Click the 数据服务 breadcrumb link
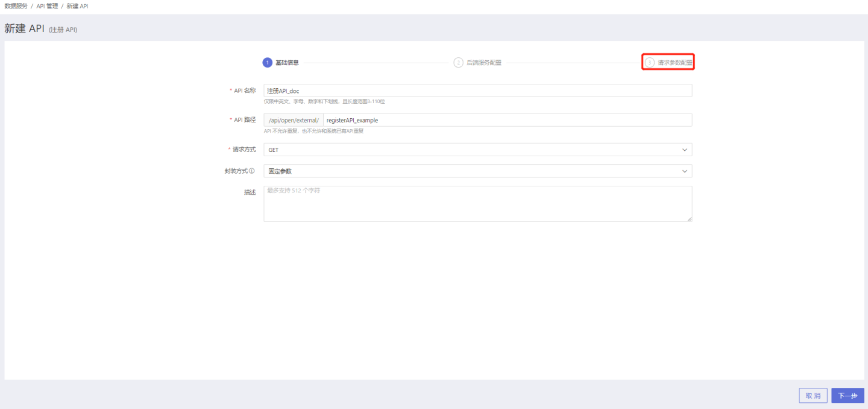The height and width of the screenshot is (409, 868). click(x=16, y=6)
